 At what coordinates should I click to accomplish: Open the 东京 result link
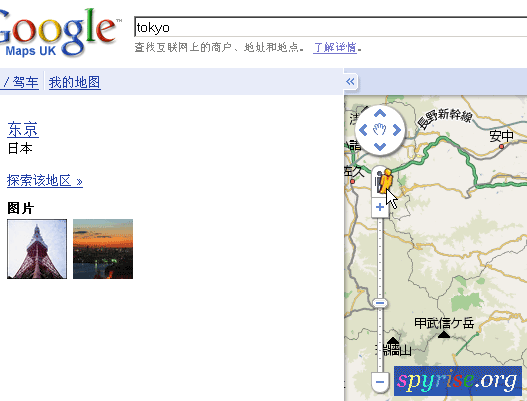pyautogui.click(x=23, y=130)
